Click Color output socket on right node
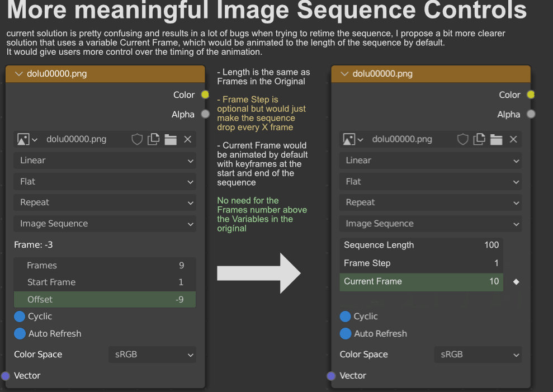Image resolution: width=553 pixels, height=392 pixels. 531,95
